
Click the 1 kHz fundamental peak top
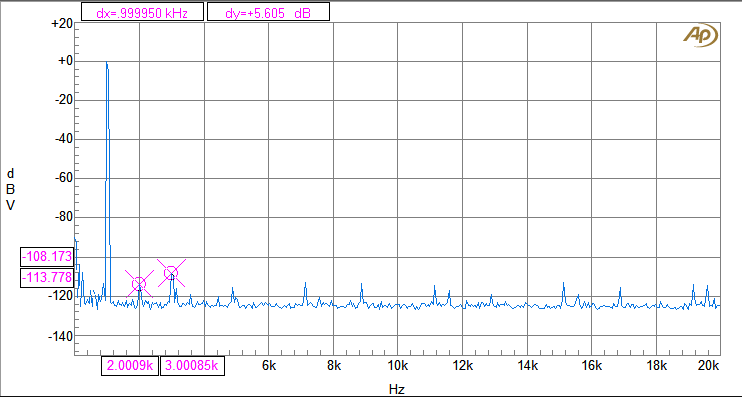107,63
